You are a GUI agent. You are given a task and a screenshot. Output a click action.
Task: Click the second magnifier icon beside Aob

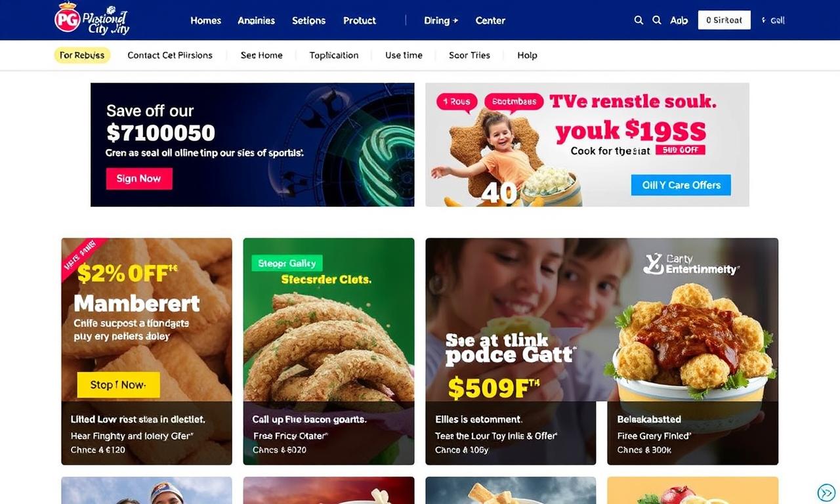point(656,20)
